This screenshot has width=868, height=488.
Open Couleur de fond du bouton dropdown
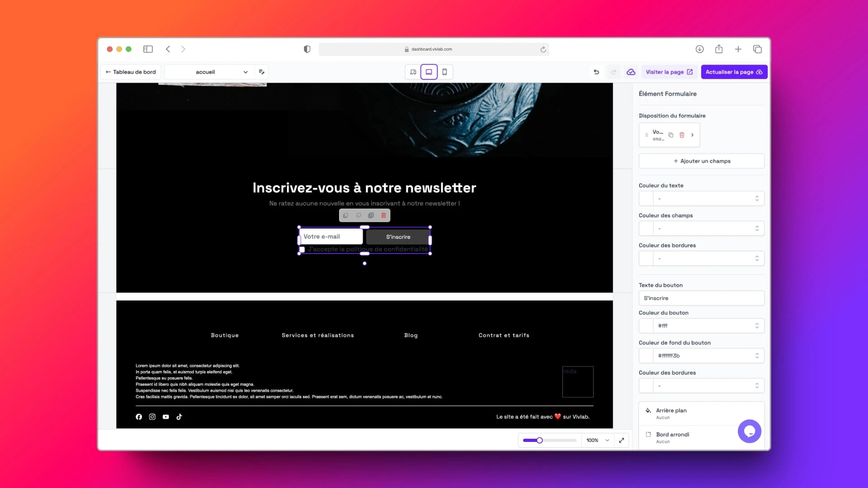[708, 356]
